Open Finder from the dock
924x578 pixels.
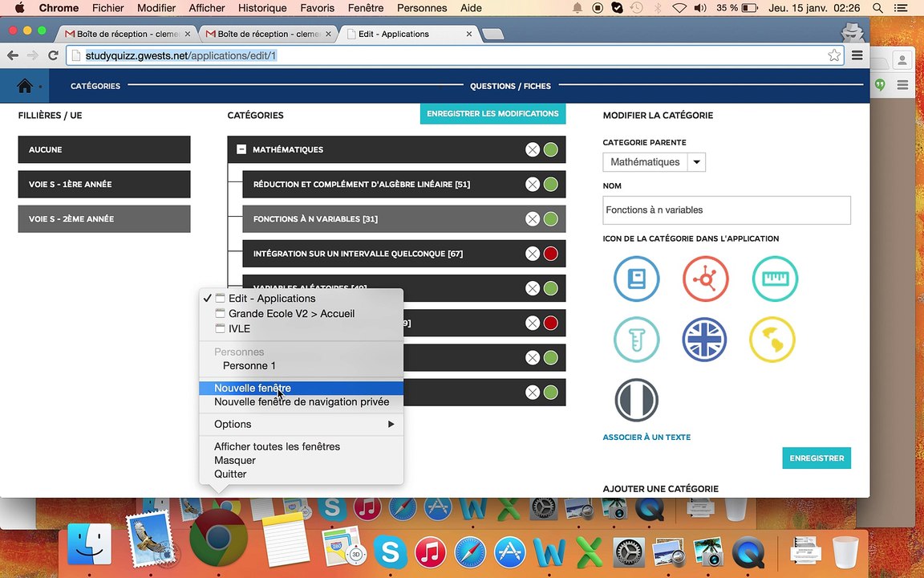(89, 544)
